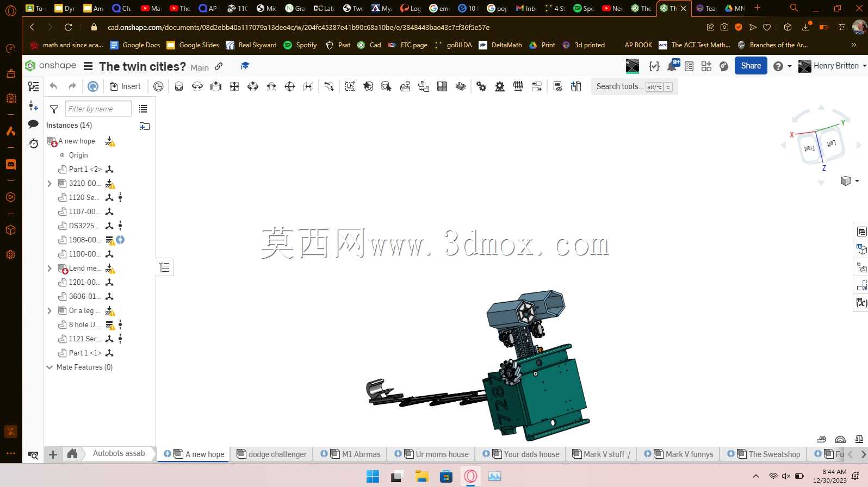Expand the Lend me subassembly
Screen dimensions: 868x487
49,269
